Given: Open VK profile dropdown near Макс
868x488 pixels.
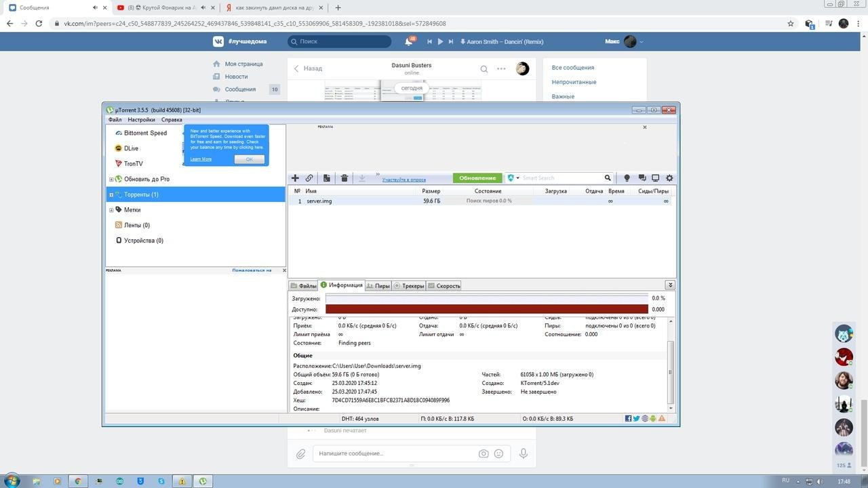Looking at the screenshot, I should (642, 41).
